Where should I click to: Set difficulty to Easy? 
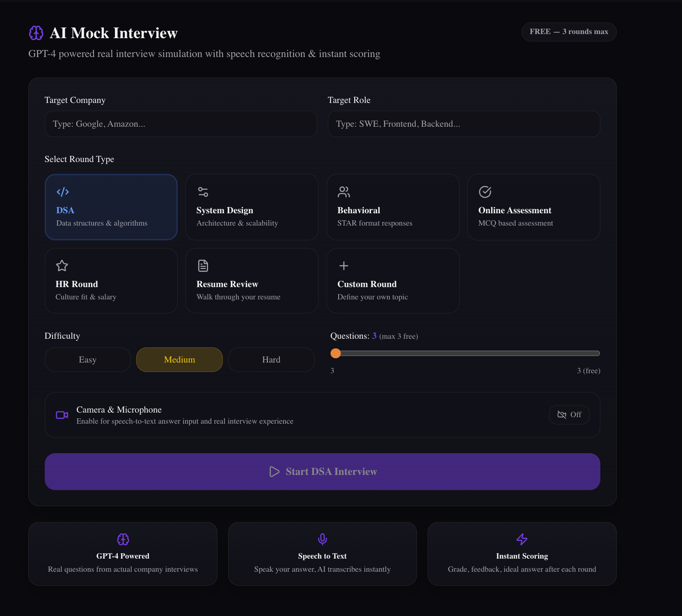tap(87, 360)
